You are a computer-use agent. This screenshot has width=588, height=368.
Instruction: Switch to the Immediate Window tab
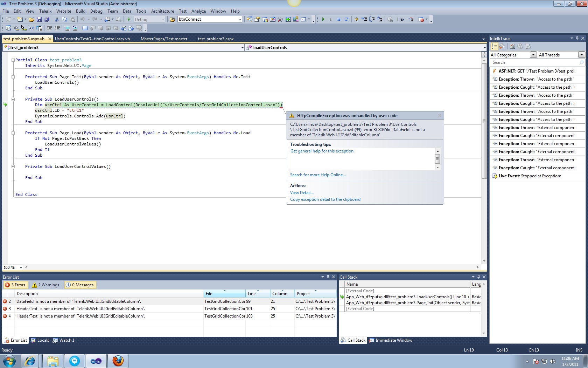coord(391,340)
